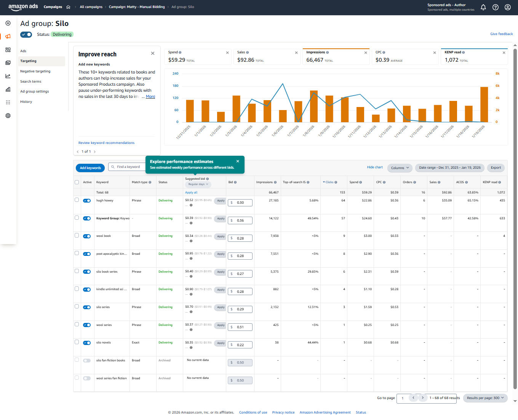518x420 pixels.
Task: Click the home icon in breadcrumb
Action: (68, 7)
